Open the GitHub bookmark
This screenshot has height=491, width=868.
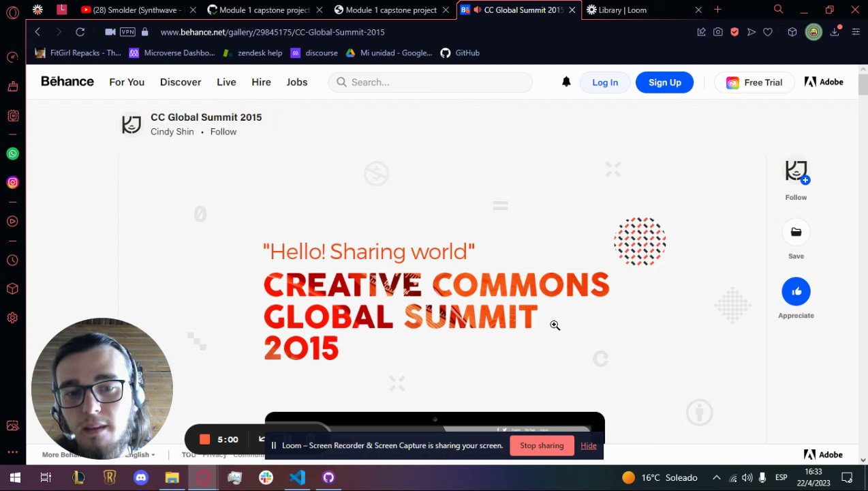[460, 53]
